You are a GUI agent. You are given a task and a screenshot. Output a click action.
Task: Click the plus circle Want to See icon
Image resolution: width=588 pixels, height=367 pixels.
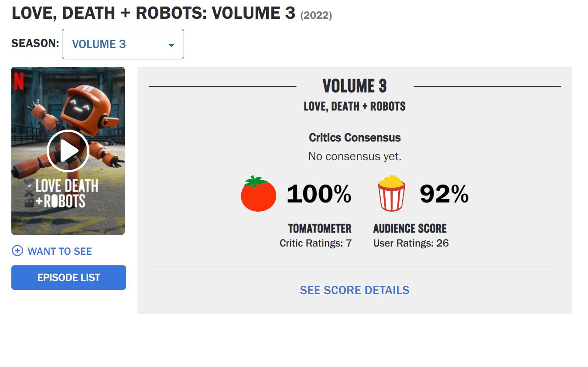click(17, 251)
